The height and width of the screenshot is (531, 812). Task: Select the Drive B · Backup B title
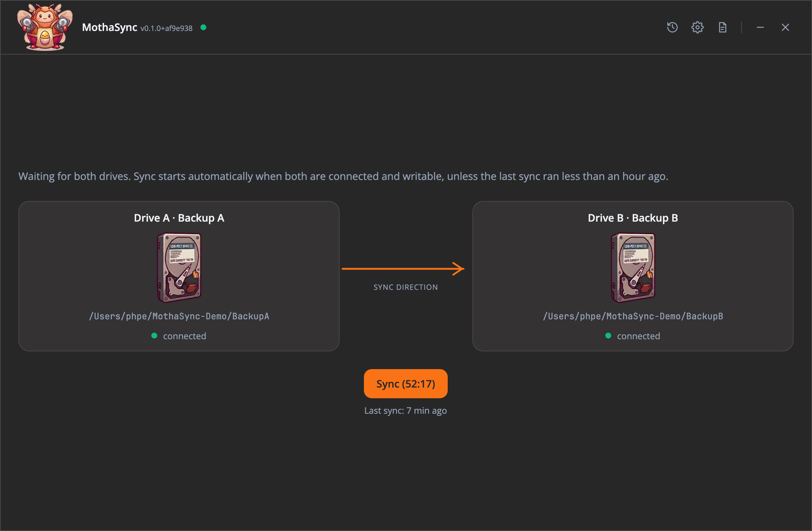point(633,218)
